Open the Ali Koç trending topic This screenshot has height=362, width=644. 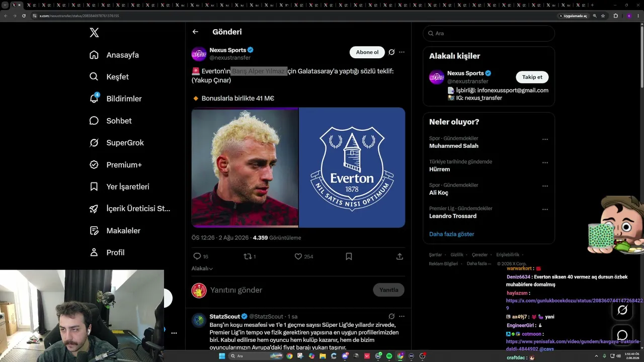[439, 193]
